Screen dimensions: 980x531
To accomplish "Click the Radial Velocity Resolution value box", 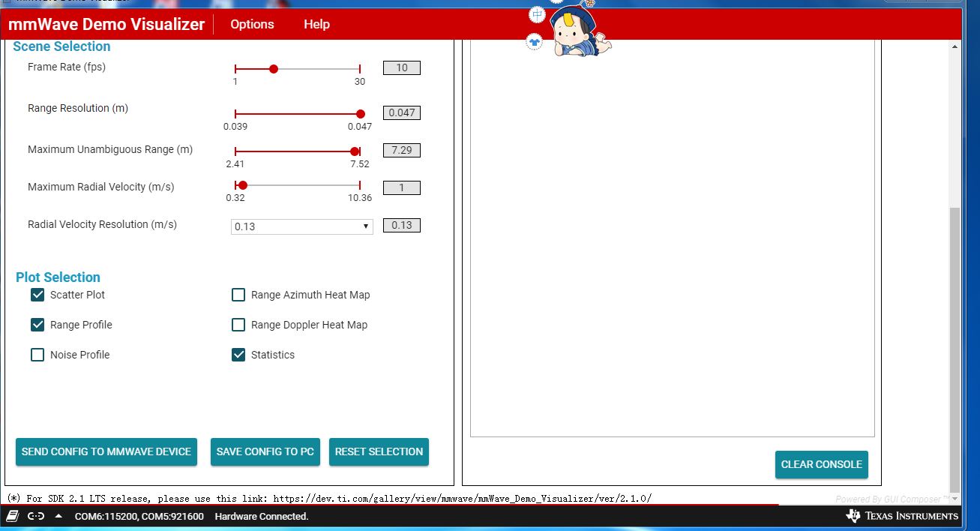I will [402, 225].
